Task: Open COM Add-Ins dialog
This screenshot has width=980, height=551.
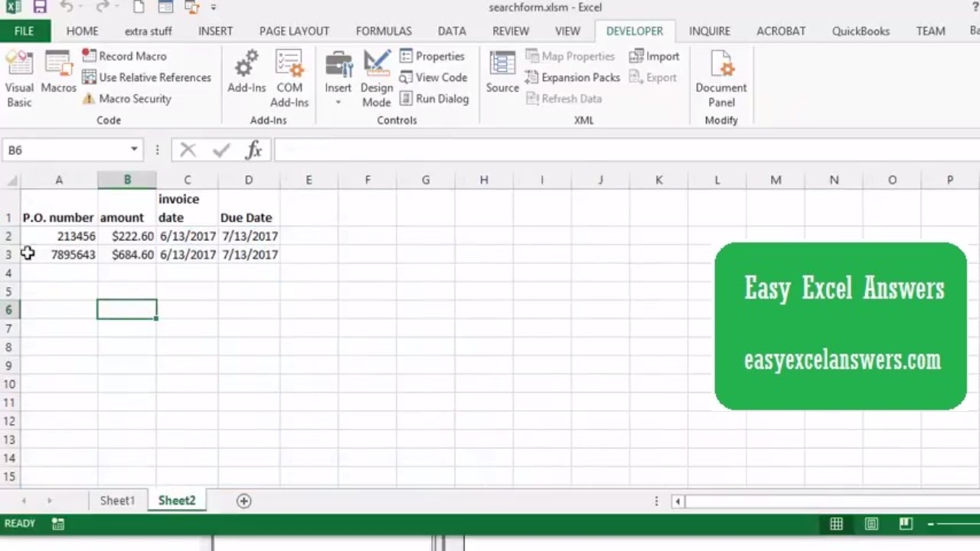Action: tap(289, 80)
